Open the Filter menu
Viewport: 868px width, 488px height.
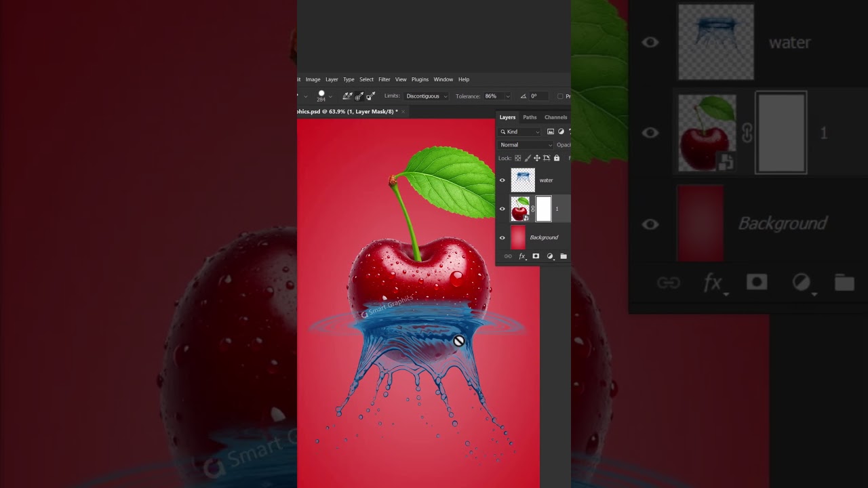click(384, 79)
